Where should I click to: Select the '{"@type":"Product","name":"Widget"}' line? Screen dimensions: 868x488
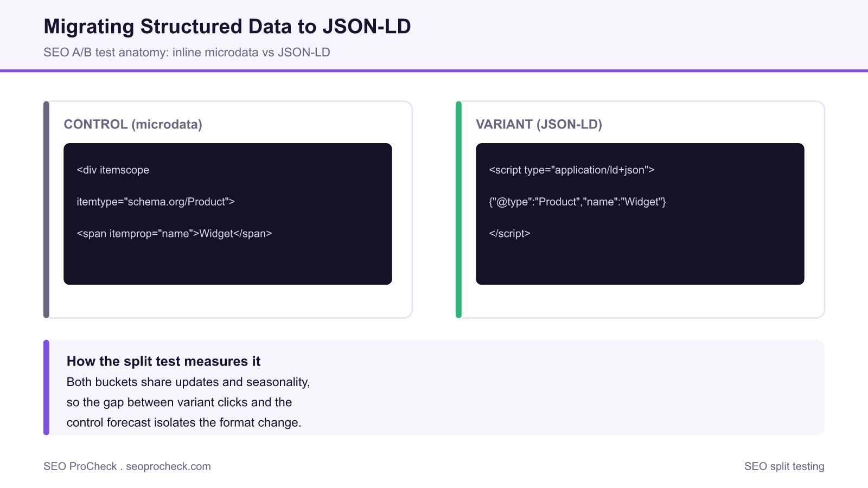click(x=577, y=202)
